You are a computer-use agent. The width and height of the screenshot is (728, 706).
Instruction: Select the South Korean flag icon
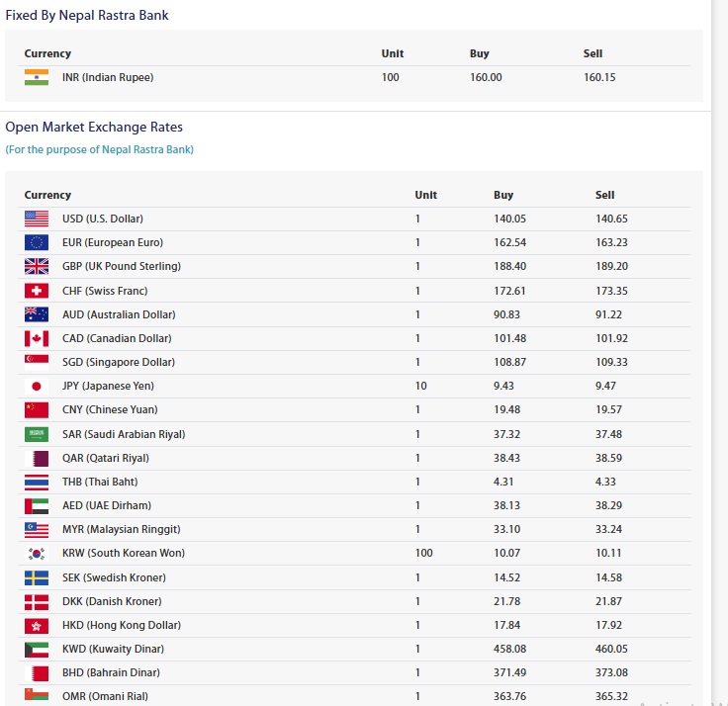click(x=37, y=554)
